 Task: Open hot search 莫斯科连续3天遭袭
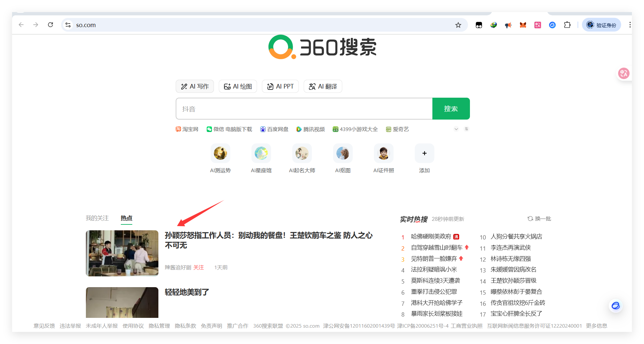click(435, 281)
